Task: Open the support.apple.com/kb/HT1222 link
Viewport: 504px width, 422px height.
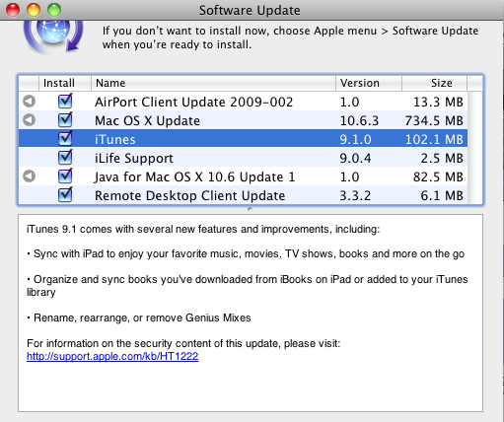Action: pyautogui.click(x=112, y=356)
